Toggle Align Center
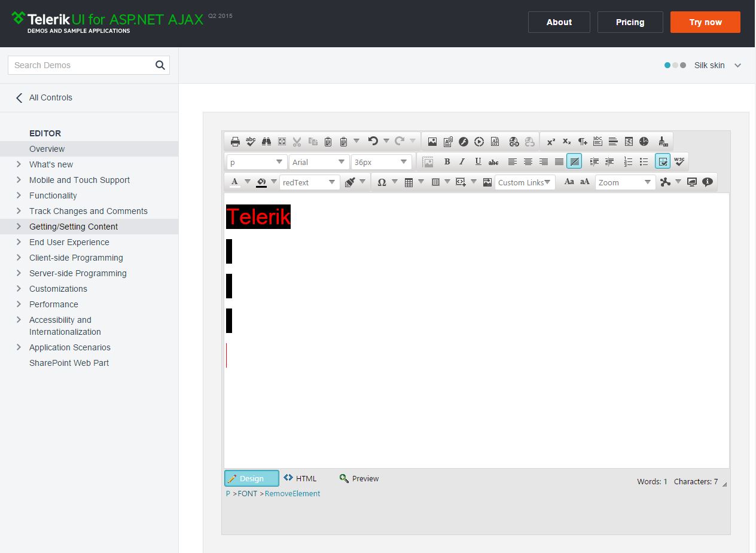Screen dimensions: 756x553 pos(528,161)
